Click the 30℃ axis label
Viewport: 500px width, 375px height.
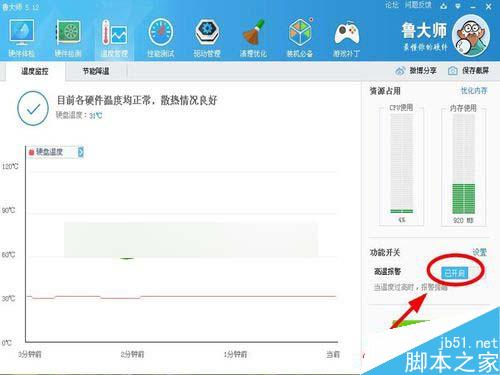coord(9,298)
